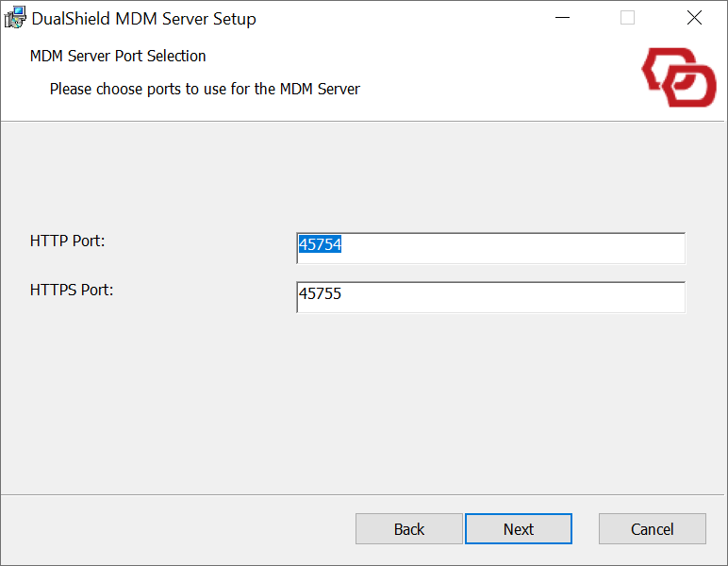Cancel the MDM Server installation
728x566 pixels.
[x=652, y=529]
